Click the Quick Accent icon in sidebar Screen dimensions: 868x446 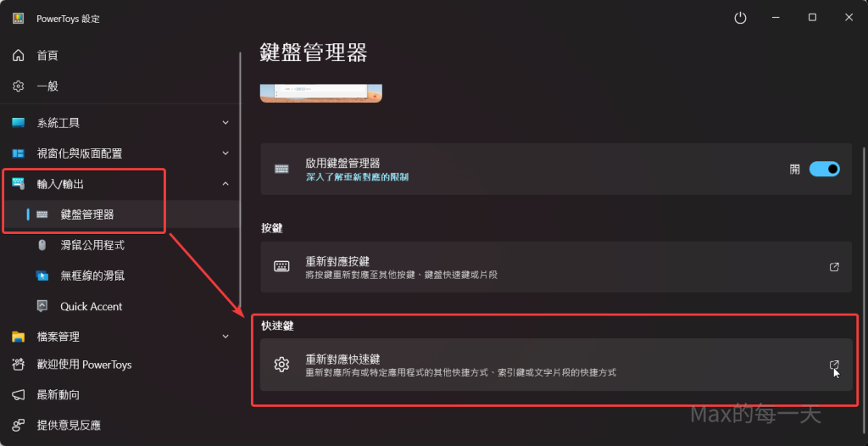coord(42,306)
